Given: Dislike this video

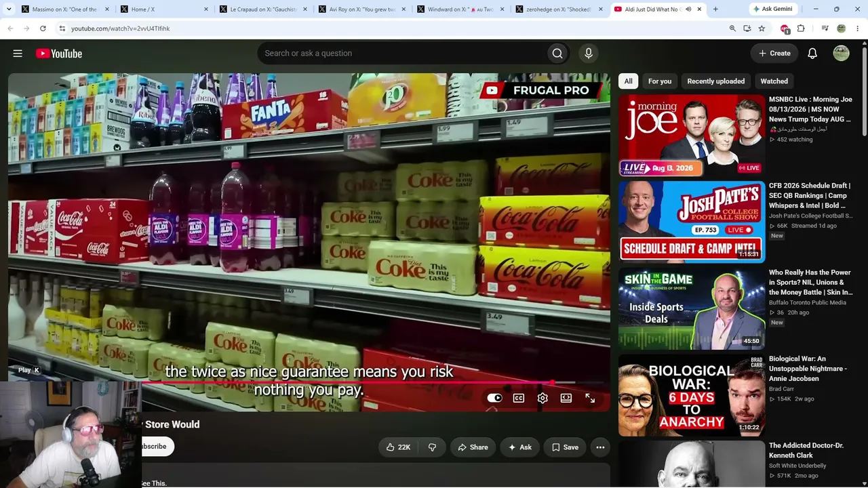Looking at the screenshot, I should pyautogui.click(x=432, y=447).
